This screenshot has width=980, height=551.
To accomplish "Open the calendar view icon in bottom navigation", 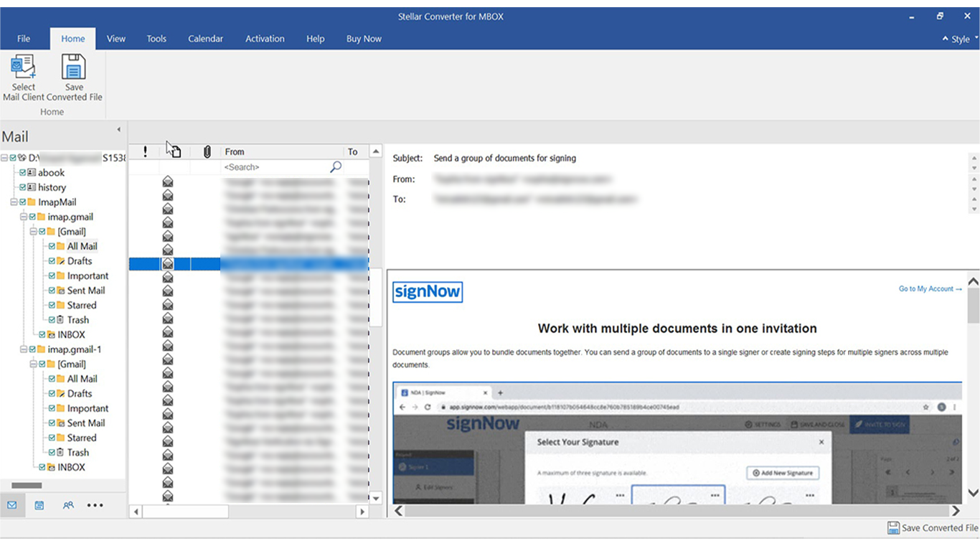I will (x=39, y=505).
